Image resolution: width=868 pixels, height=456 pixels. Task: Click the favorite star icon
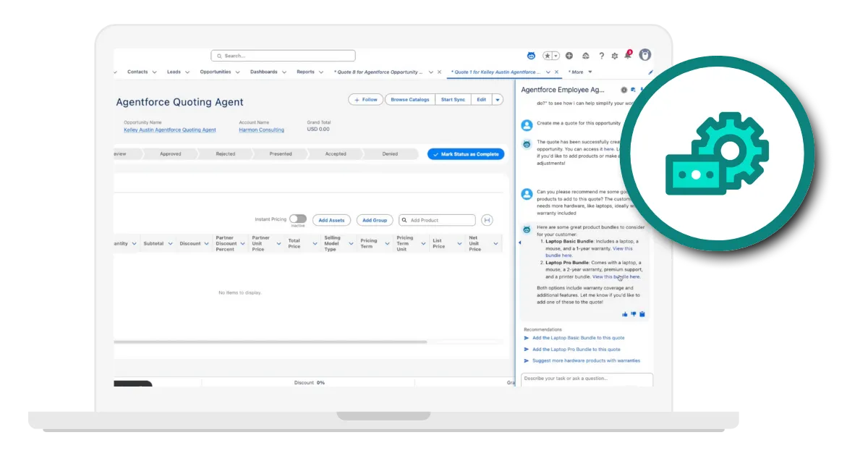pos(547,55)
